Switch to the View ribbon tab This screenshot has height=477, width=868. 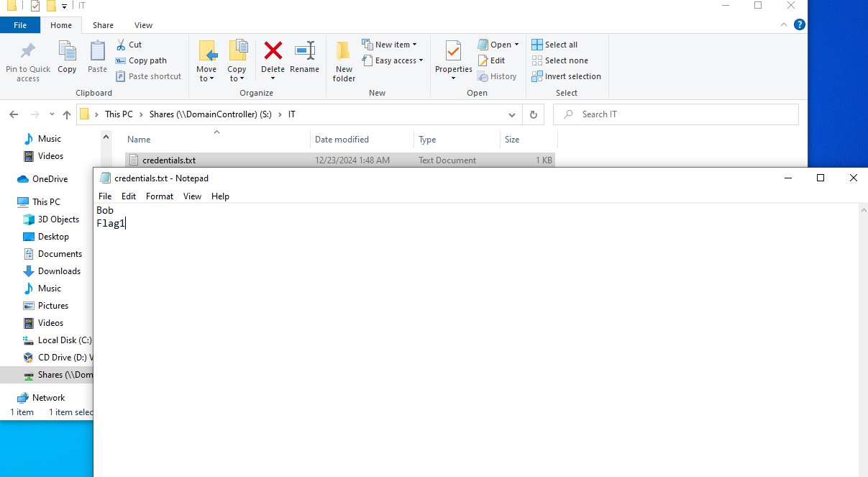(x=143, y=25)
